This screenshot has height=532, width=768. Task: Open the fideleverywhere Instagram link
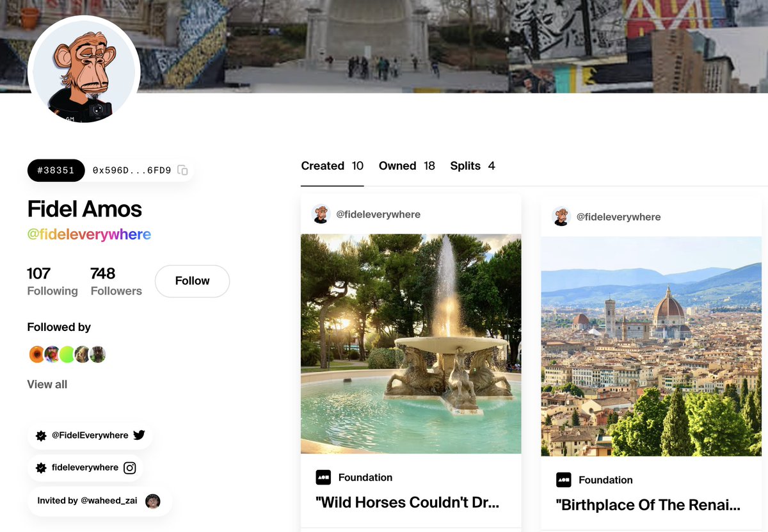85,468
